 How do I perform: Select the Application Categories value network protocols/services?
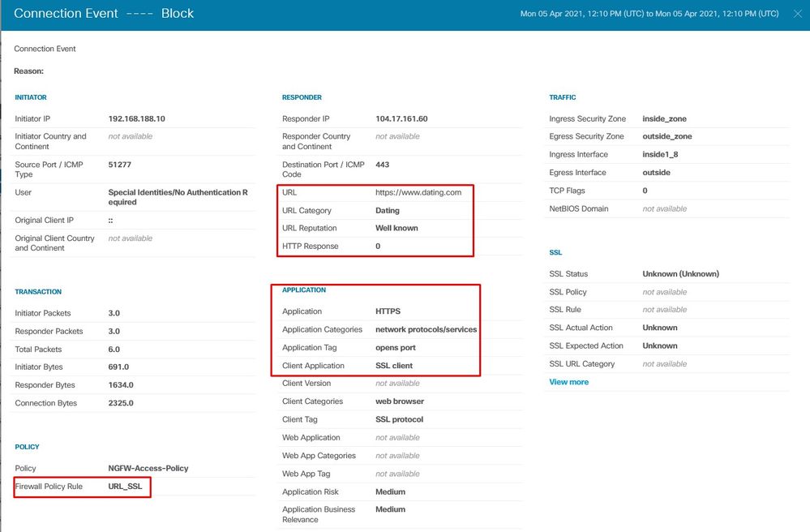point(426,329)
